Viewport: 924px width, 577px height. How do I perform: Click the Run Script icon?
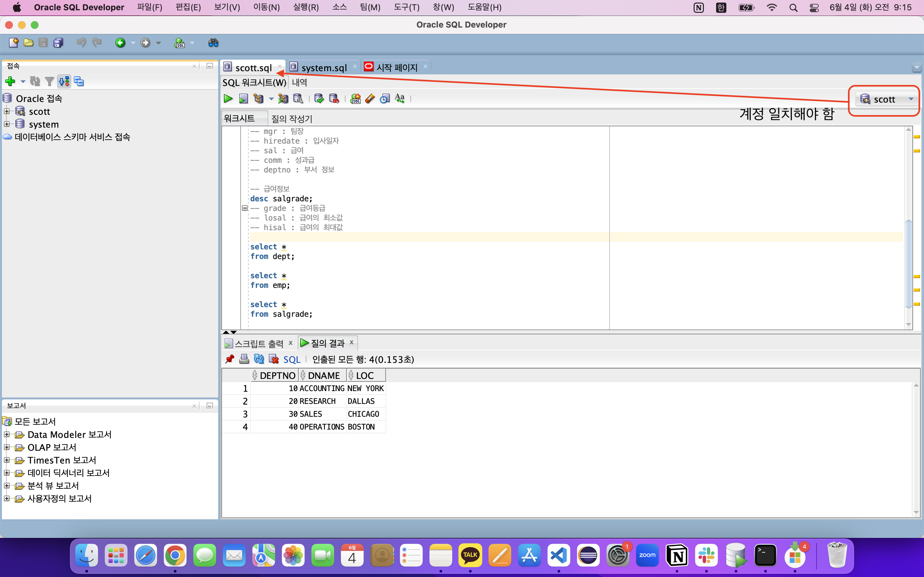click(243, 99)
